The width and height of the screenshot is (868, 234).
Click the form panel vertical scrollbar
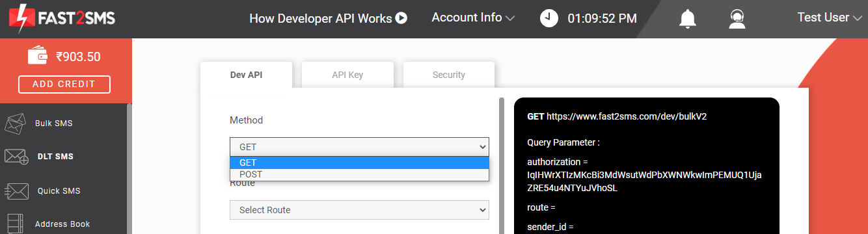(x=502, y=166)
